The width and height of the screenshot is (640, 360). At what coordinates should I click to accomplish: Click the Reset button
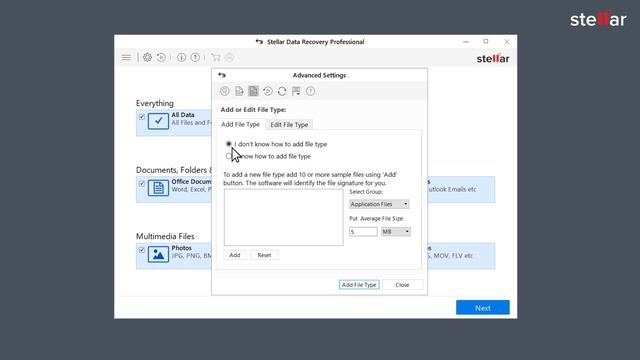pyautogui.click(x=264, y=255)
